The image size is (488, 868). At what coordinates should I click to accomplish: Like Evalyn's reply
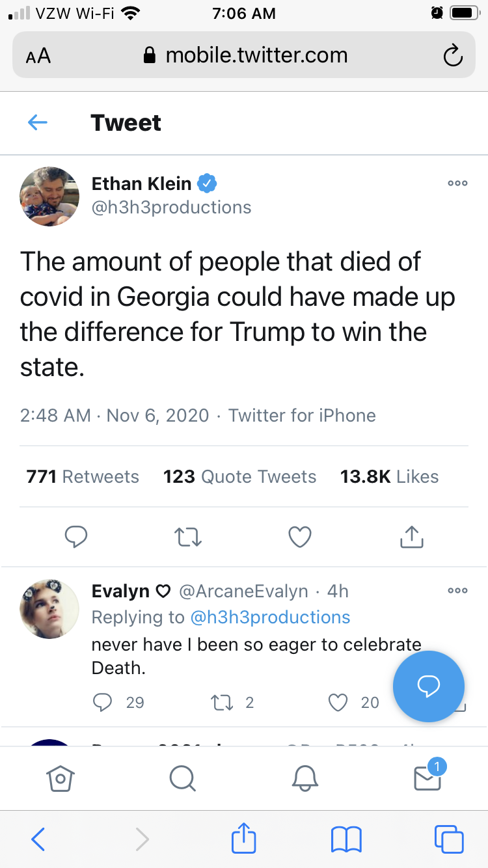[x=338, y=702]
